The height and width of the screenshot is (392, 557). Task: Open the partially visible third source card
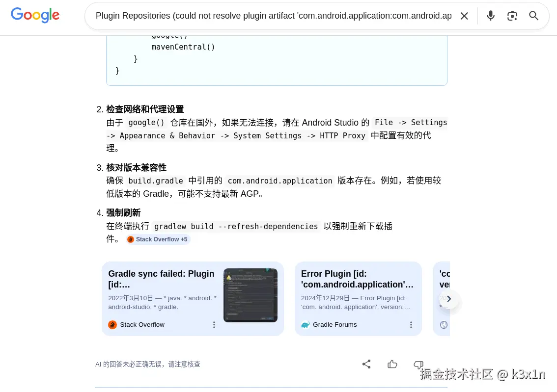pos(442,299)
